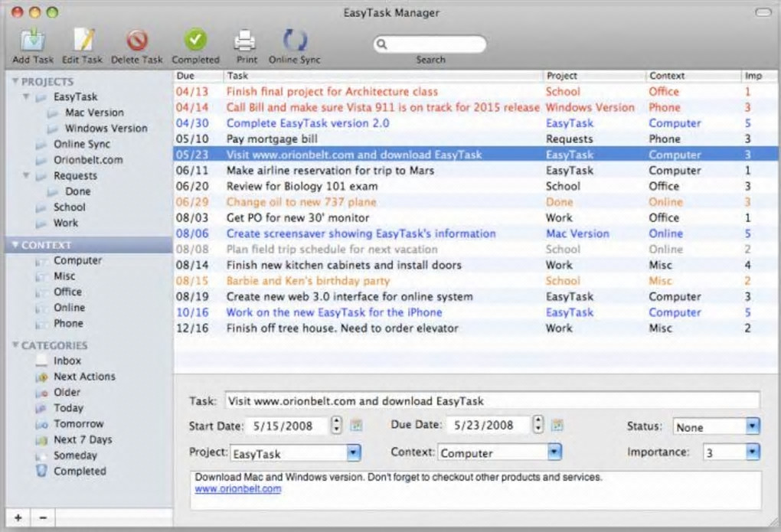Open the Context combo box
The image size is (781, 532).
point(554,452)
